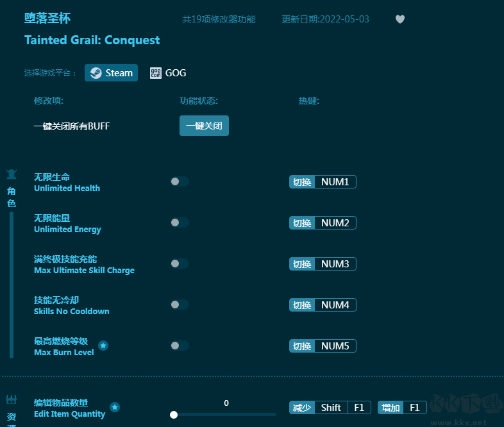Click the NUM5 hotkey field
The image size is (504, 427).
(335, 346)
